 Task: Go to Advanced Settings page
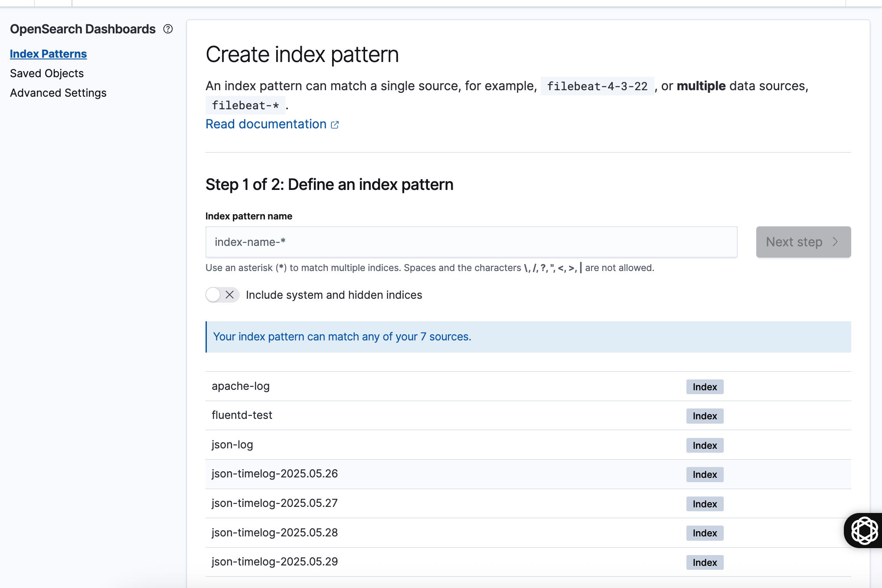58,93
